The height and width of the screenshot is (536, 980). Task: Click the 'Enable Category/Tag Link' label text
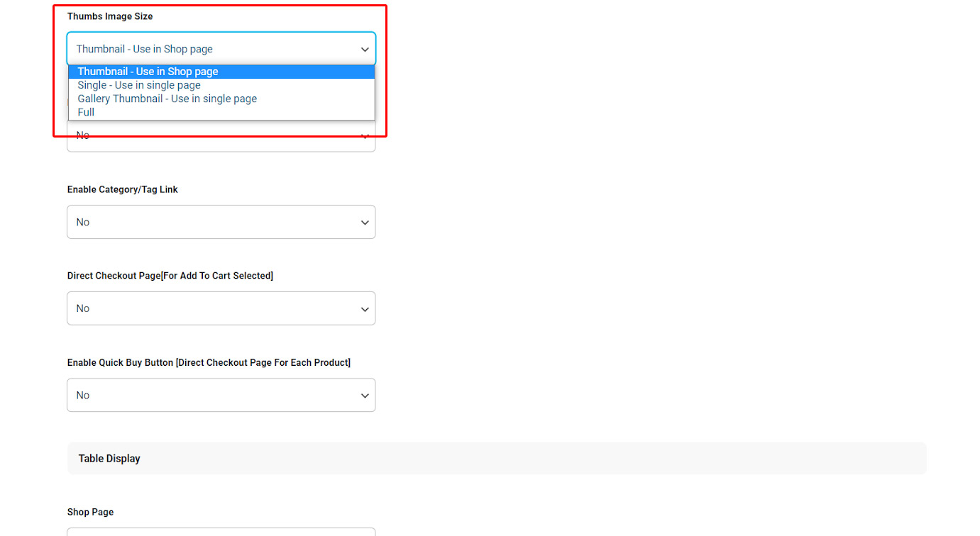123,189
